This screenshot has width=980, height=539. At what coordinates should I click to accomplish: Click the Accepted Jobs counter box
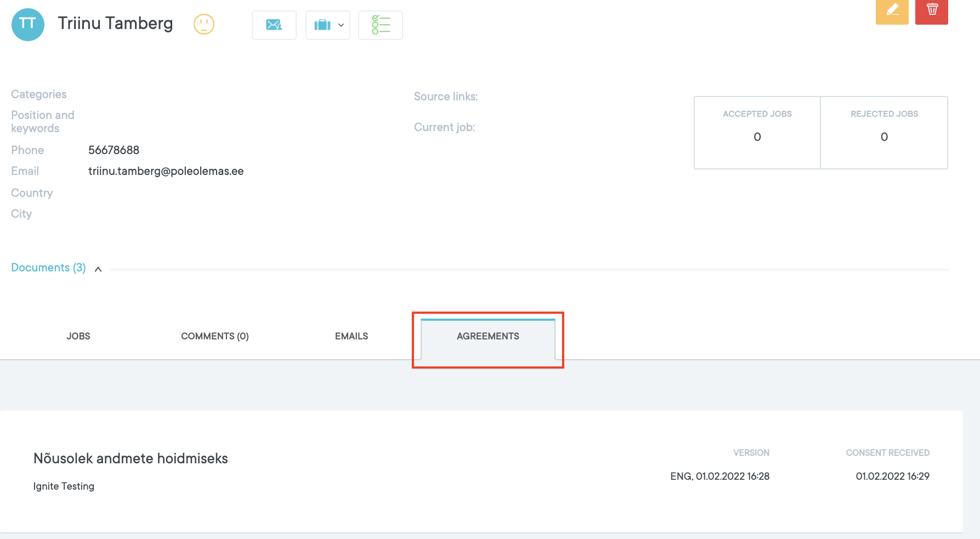click(x=757, y=133)
